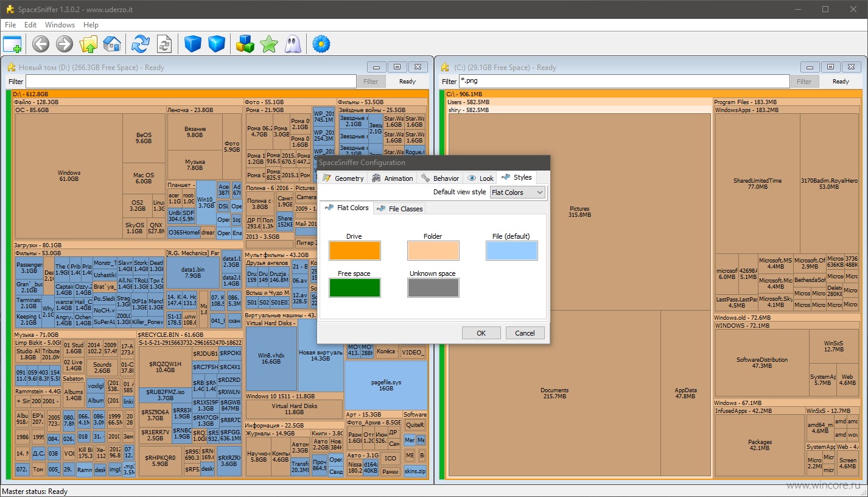
Task: Open the Edit menu
Action: tap(30, 25)
